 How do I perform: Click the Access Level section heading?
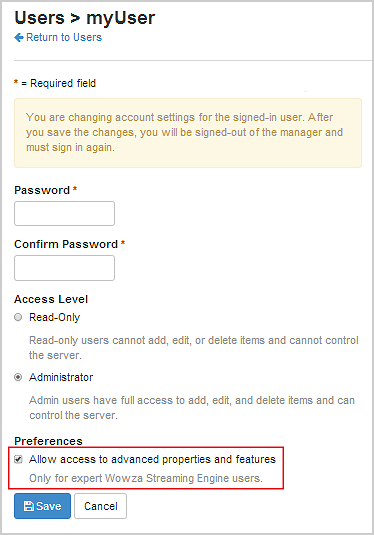pyautogui.click(x=51, y=299)
